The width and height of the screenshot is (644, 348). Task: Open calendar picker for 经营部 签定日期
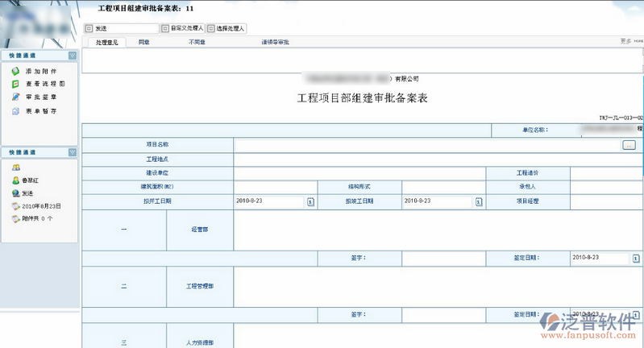pyautogui.click(x=637, y=258)
